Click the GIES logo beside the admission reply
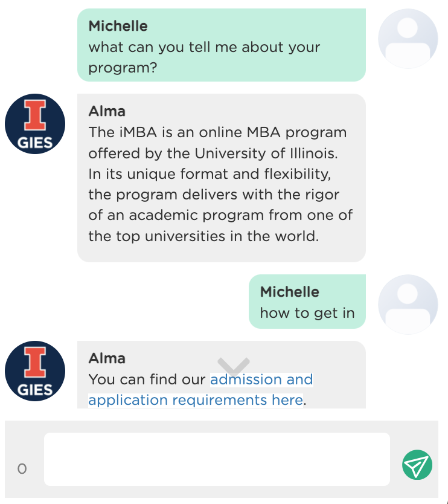Viewport: 448px width, 504px height. 35,371
